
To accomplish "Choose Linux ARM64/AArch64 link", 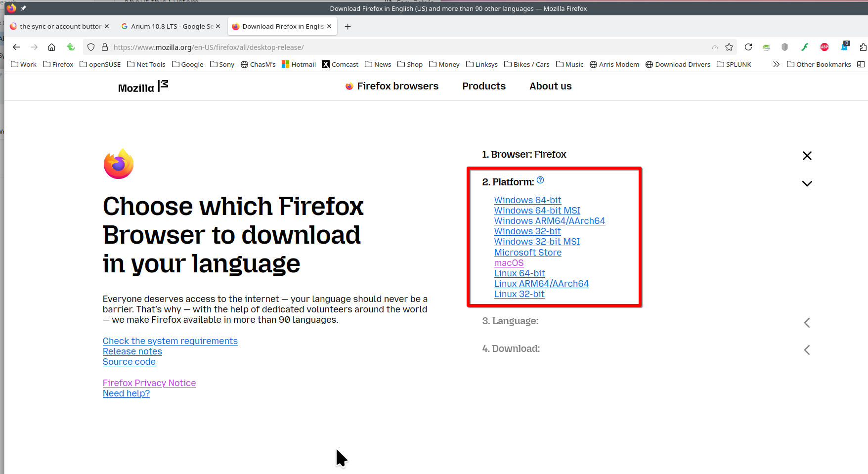I will tap(542, 284).
